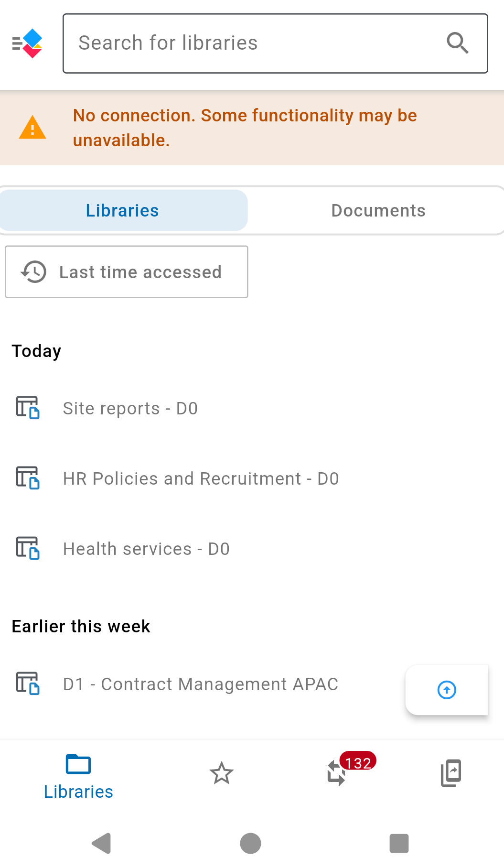Screen dimensions: 504x868
Task: Tap the history clock sort icon
Action: (x=33, y=272)
